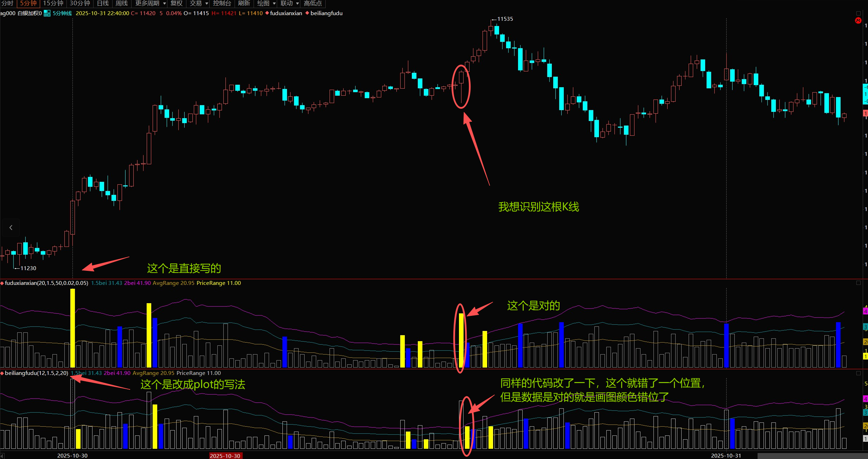Open the 控制台 console button
Image resolution: width=868 pixels, height=459 pixels.
click(222, 4)
